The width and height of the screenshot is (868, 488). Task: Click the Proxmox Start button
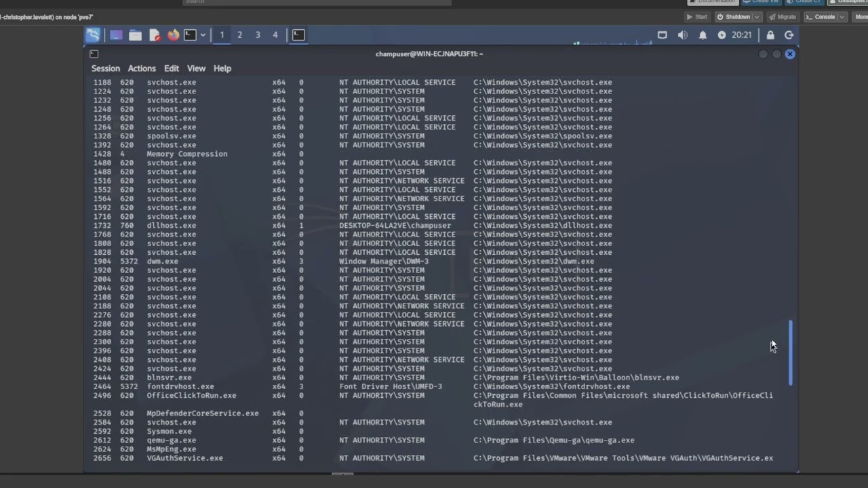tap(696, 17)
